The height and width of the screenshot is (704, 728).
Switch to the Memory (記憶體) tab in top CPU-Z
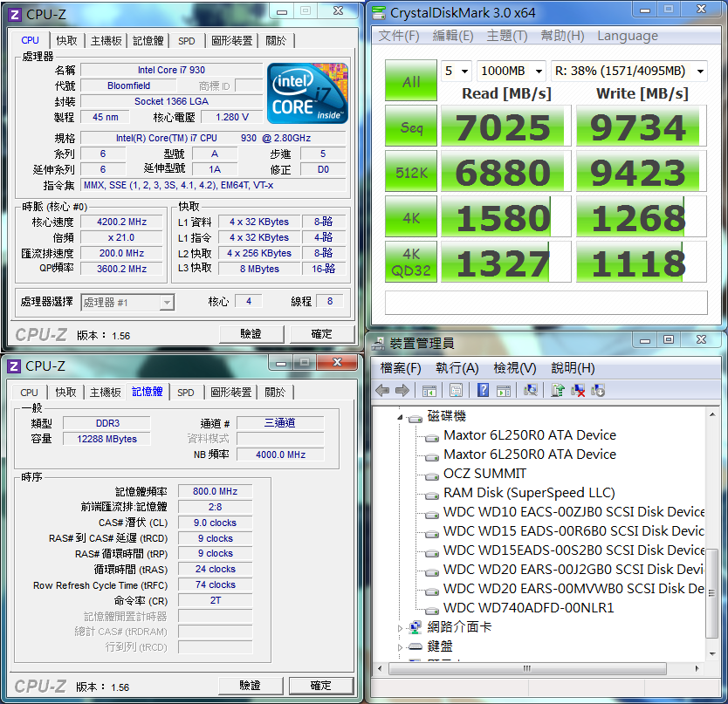click(148, 41)
